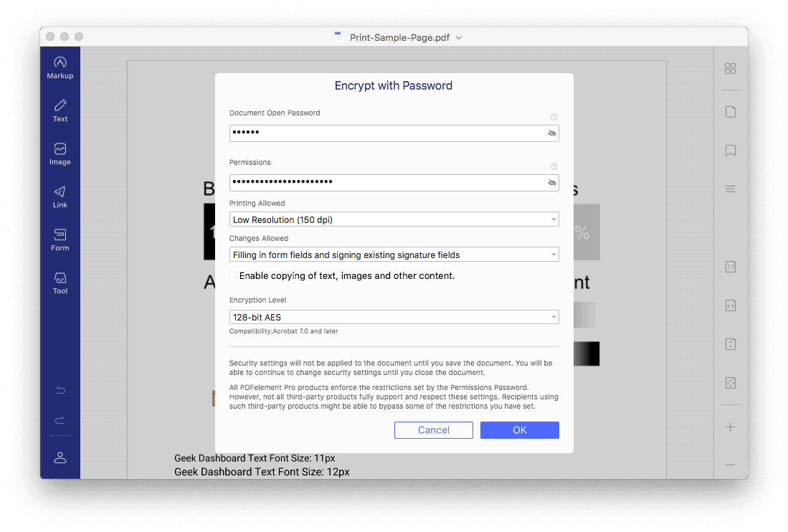Open the page thumbnails grid panel
The height and width of the screenshot is (532, 788).
730,69
